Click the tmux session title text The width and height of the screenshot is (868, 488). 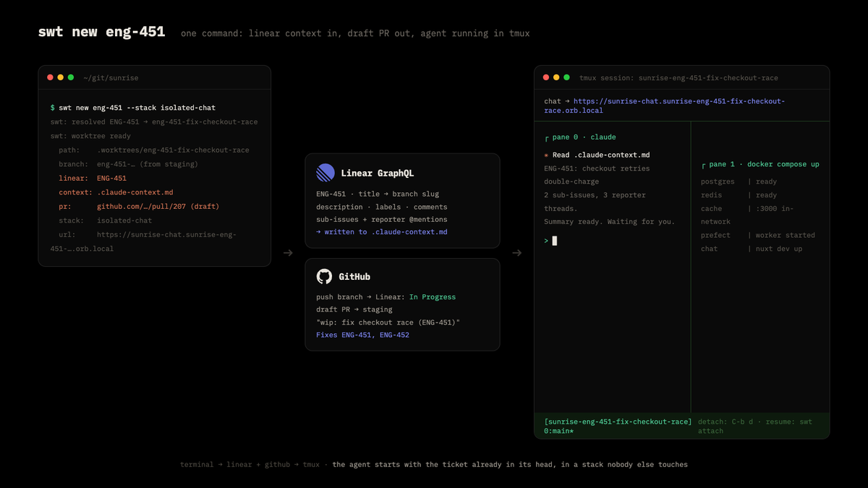pyautogui.click(x=679, y=77)
